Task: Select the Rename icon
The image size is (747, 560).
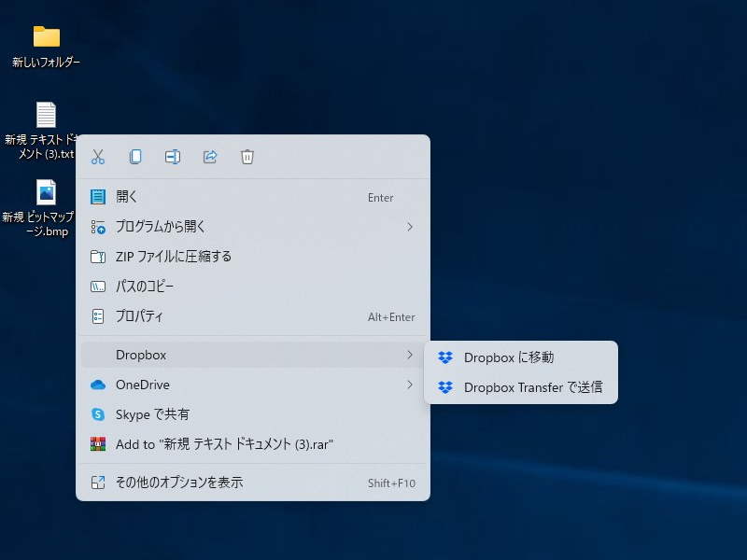Action: point(172,157)
